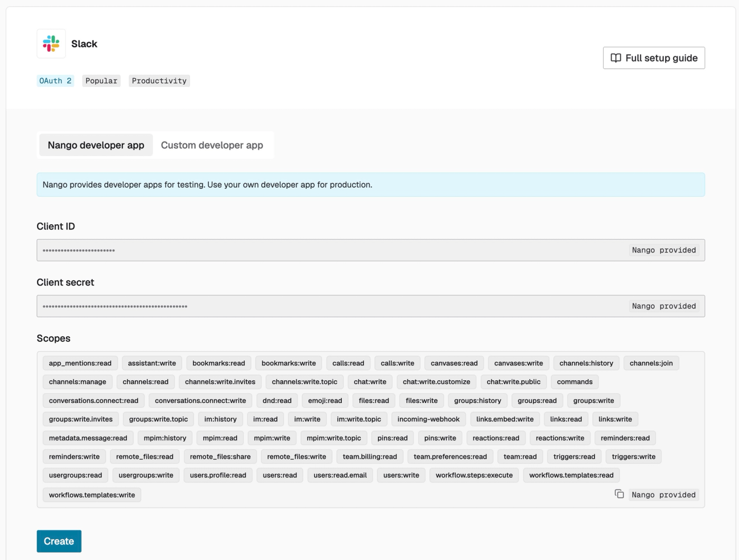The width and height of the screenshot is (739, 560).
Task: Click the Popular tag
Action: click(x=102, y=81)
